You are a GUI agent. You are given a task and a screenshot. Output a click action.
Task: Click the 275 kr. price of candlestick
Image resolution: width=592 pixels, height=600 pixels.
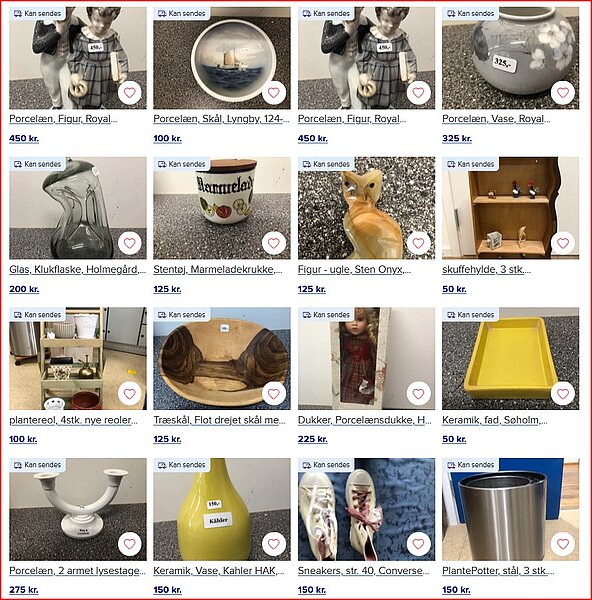pos(24,590)
